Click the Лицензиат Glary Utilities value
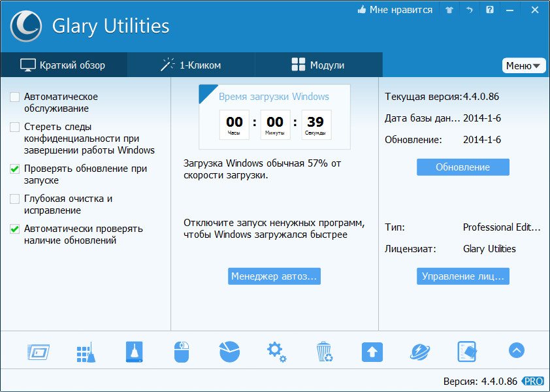The height and width of the screenshot is (392, 550). click(489, 249)
